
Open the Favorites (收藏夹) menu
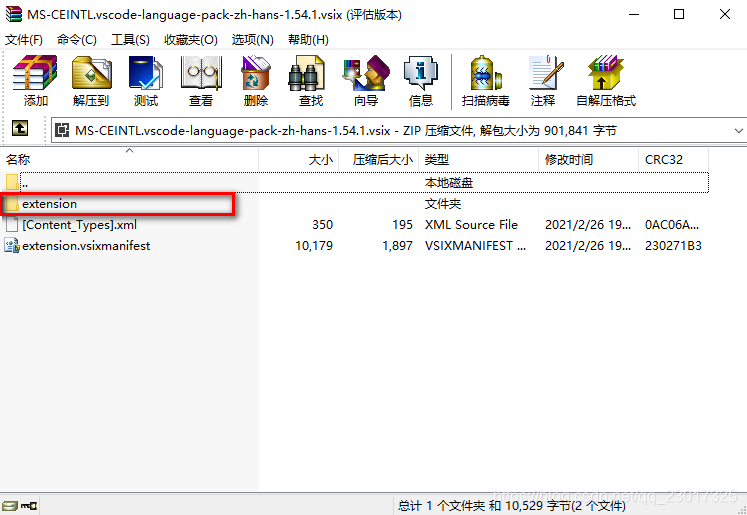click(191, 40)
